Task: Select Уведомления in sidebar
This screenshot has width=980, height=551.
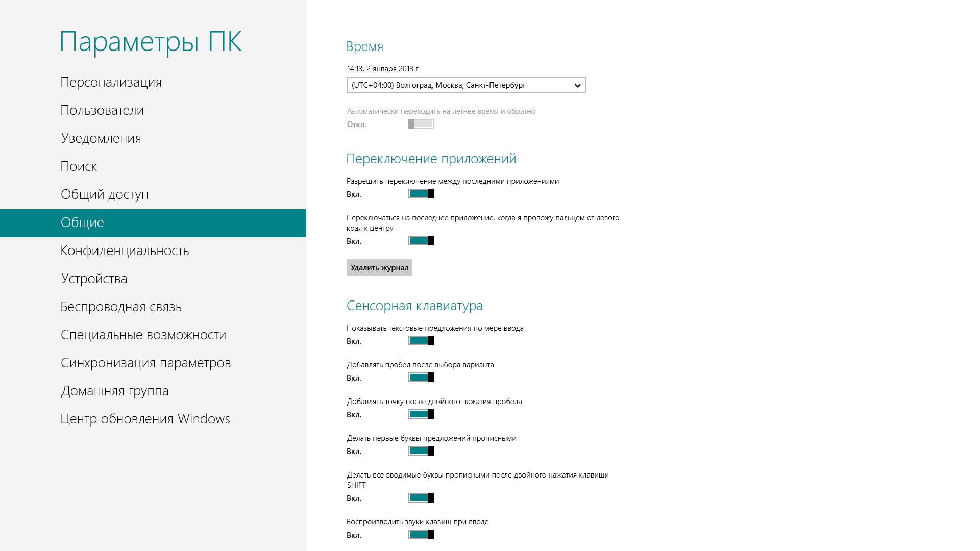Action: tap(101, 139)
